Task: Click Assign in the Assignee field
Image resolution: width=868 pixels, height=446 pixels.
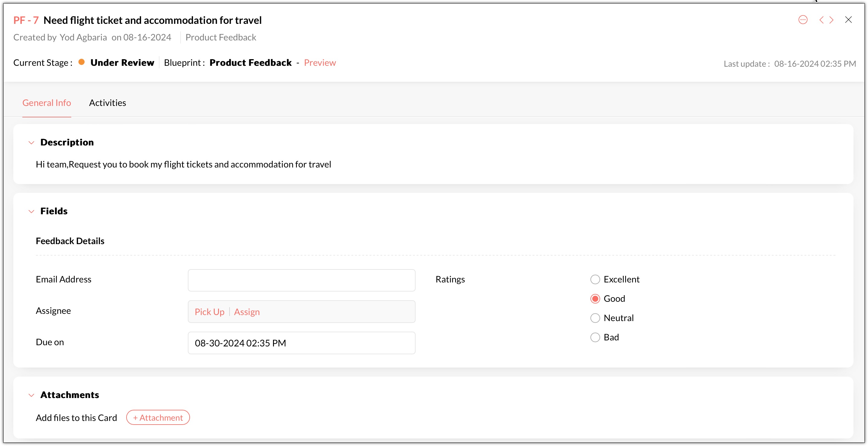Action: pyautogui.click(x=247, y=312)
